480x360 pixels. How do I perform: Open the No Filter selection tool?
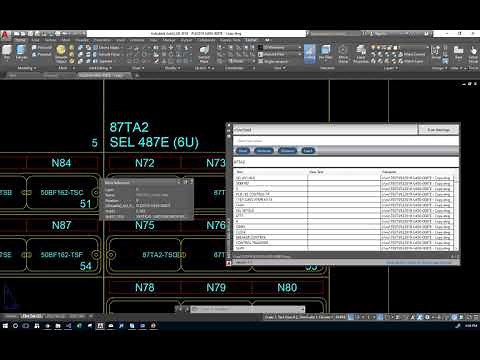click(325, 53)
